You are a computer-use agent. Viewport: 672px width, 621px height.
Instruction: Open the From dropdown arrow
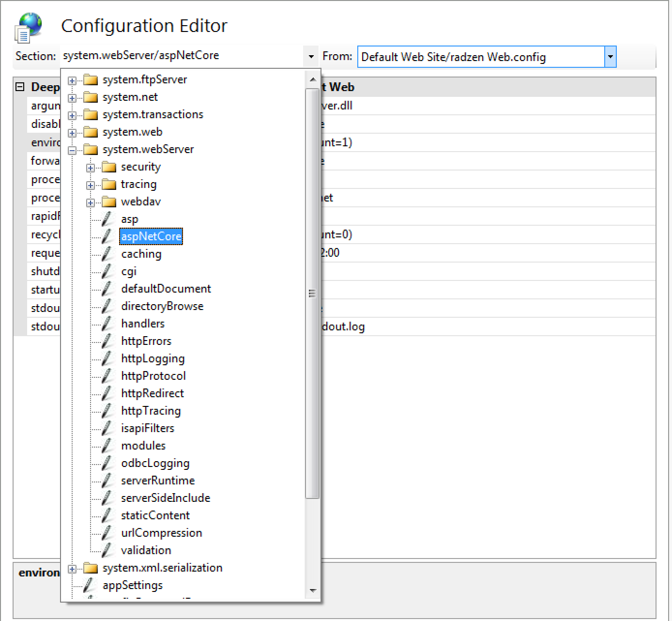coord(610,57)
